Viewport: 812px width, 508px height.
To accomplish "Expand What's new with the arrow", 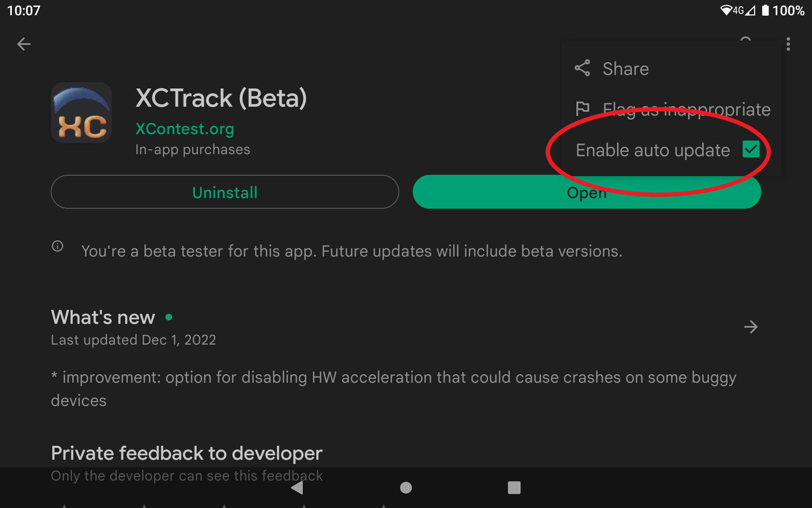I will 751,327.
